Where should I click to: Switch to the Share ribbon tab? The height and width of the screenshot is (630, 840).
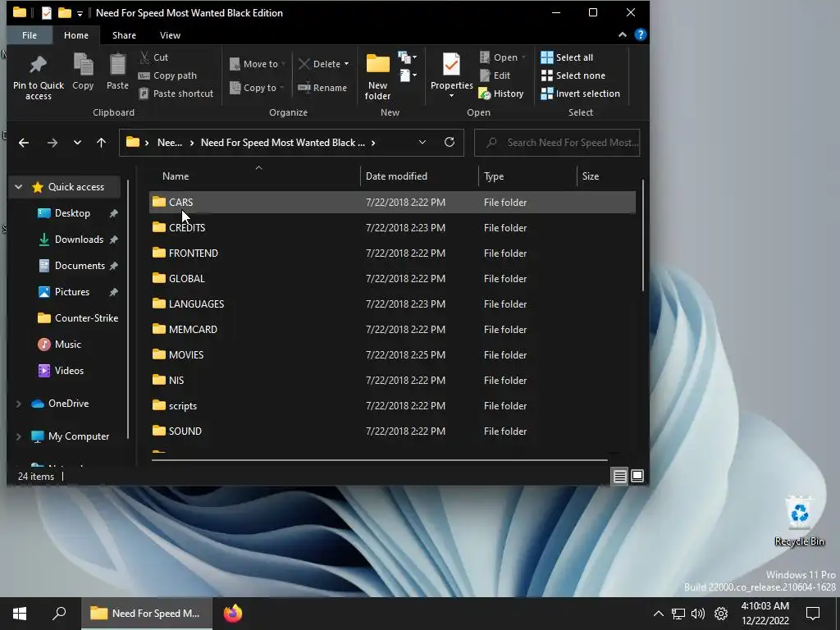(124, 35)
